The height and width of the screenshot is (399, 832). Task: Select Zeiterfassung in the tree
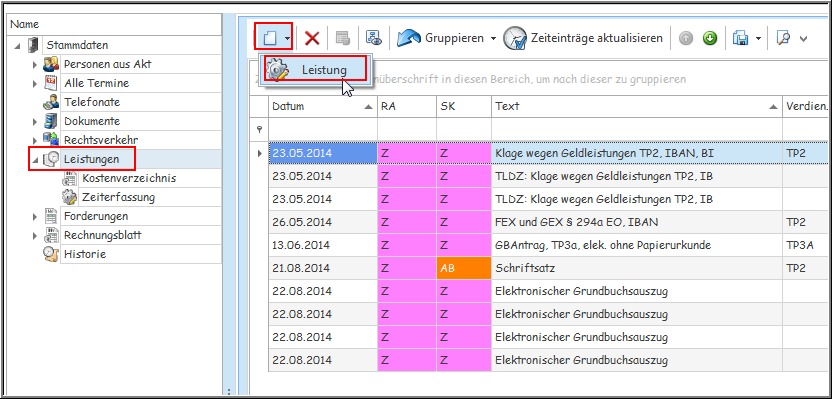coord(118,197)
